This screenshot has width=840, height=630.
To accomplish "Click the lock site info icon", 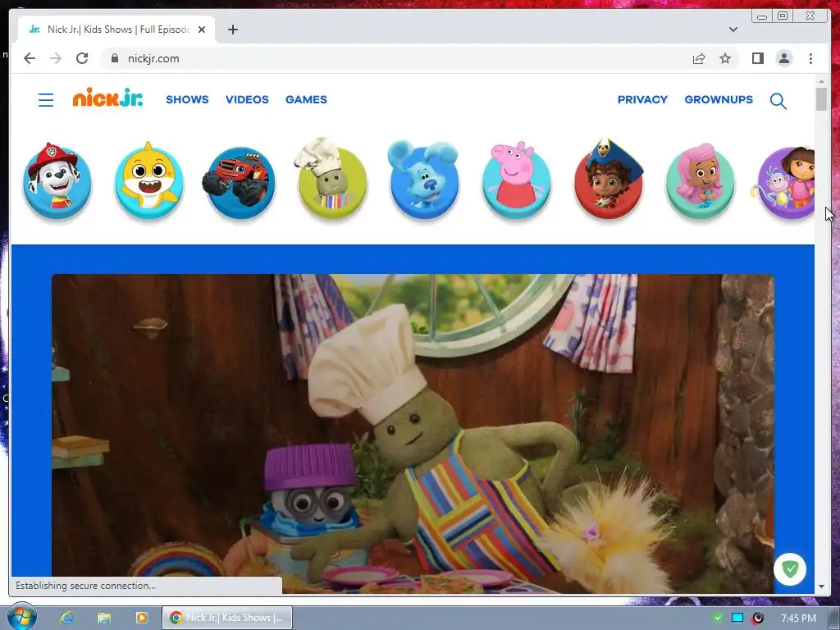I will click(x=114, y=58).
